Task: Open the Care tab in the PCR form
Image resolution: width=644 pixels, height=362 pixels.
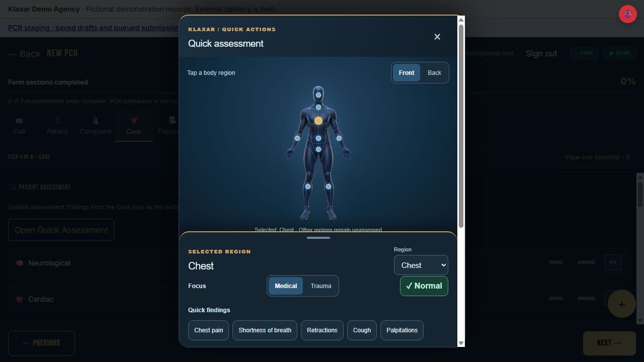Action: coord(134,126)
